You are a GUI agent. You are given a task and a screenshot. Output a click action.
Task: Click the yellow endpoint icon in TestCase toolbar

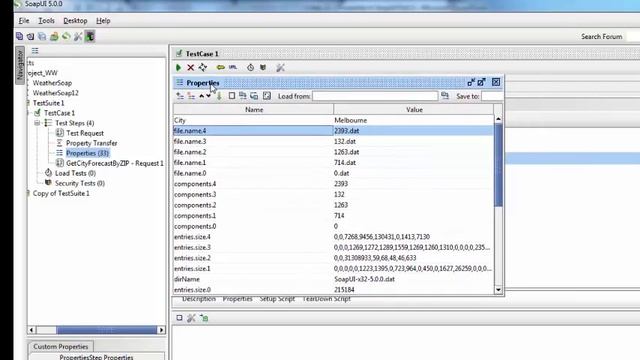click(221, 67)
